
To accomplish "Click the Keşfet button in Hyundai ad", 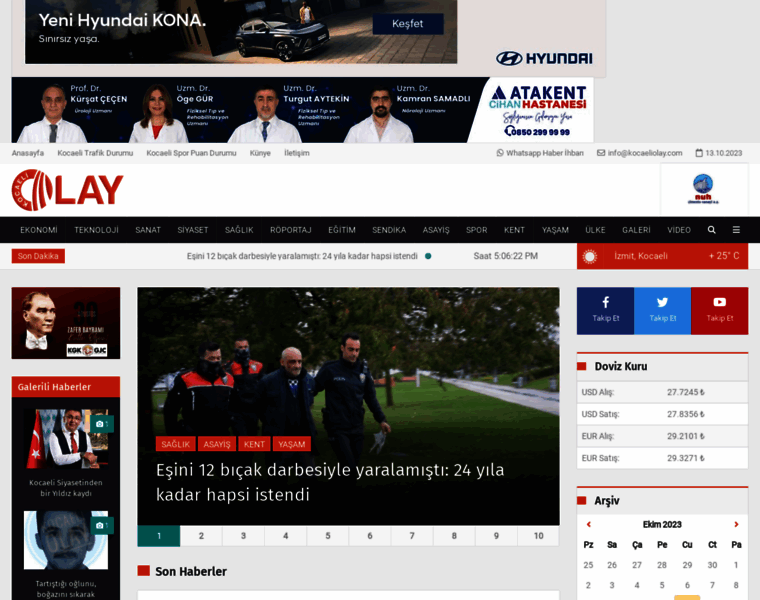I will 408,24.
